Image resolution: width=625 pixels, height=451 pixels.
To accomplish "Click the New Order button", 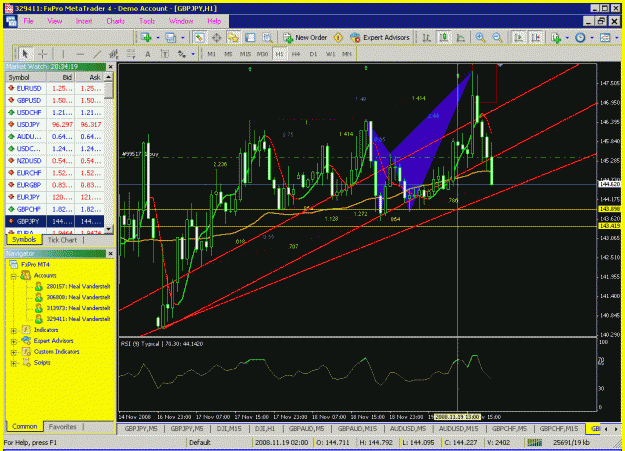I will (x=305, y=37).
